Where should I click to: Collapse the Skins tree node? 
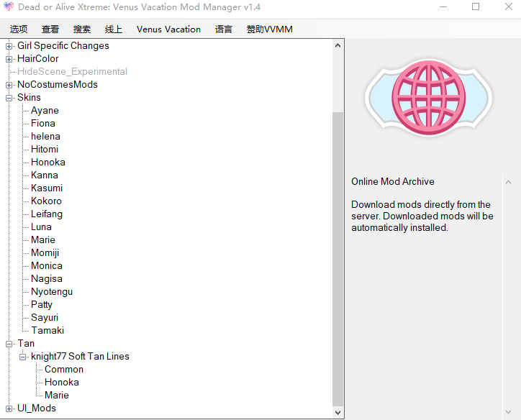click(9, 98)
